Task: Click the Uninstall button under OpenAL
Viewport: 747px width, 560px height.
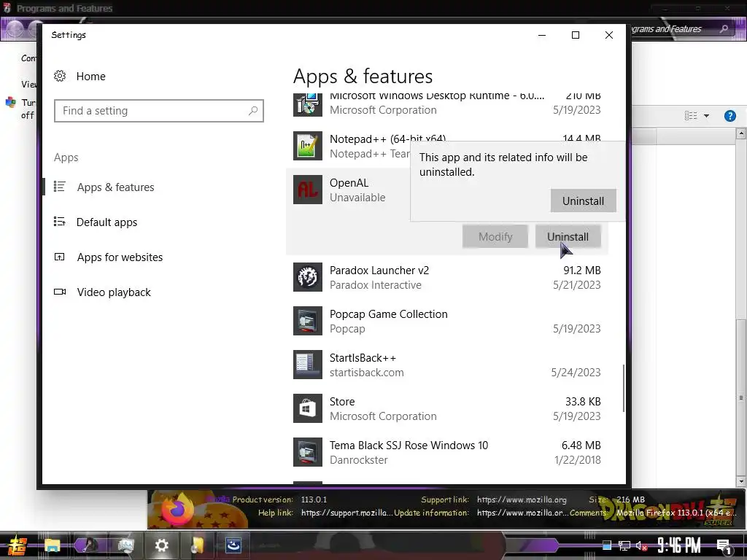Action: (x=568, y=237)
